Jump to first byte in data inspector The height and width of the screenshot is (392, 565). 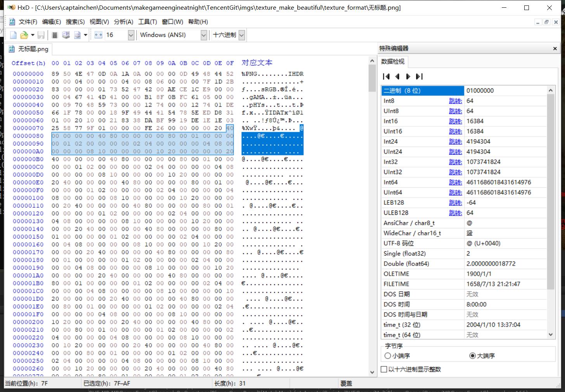pyautogui.click(x=386, y=76)
